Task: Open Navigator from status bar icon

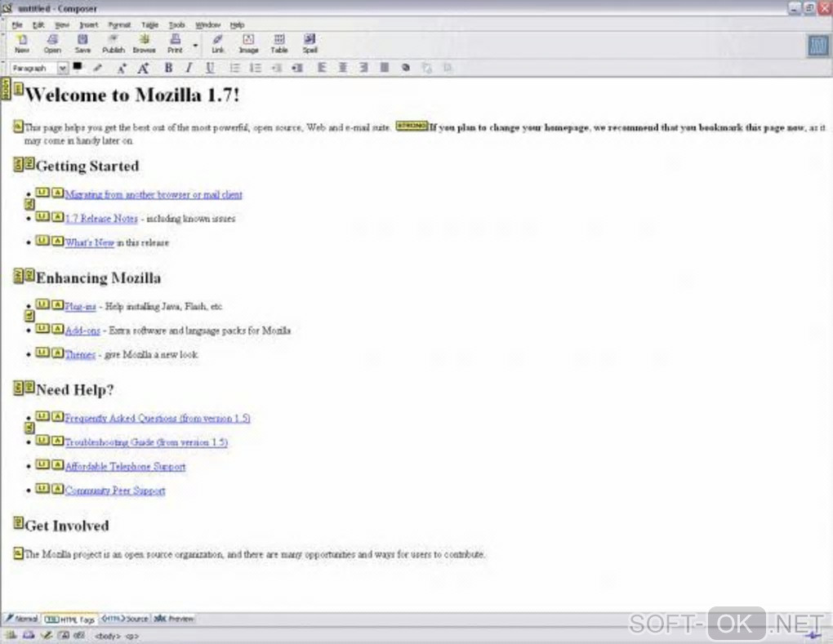Action: click(11, 636)
